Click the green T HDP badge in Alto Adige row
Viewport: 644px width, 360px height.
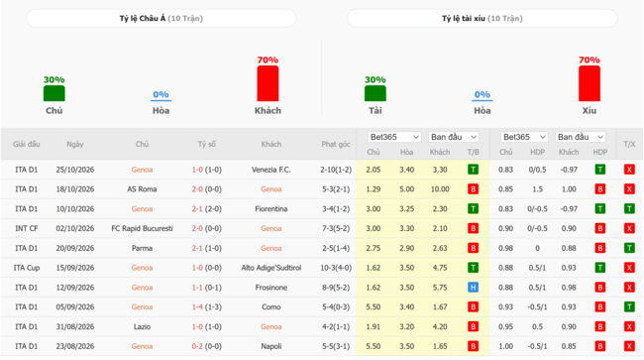pos(600,268)
